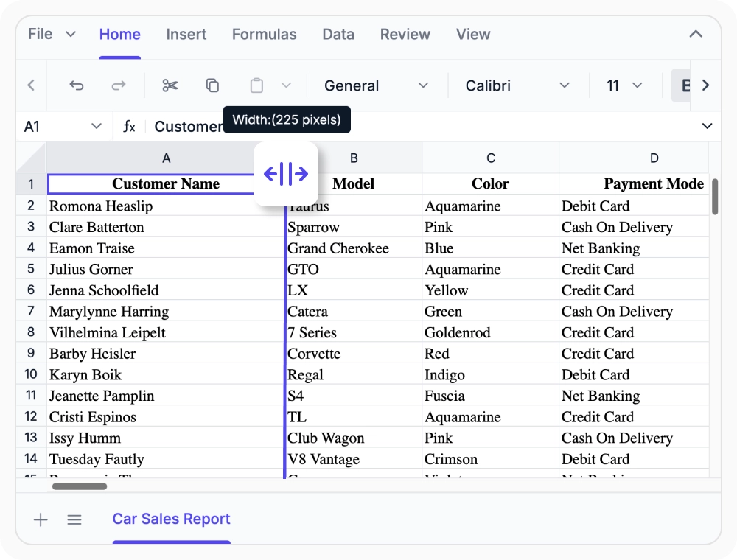This screenshot has width=737, height=560.
Task: Open the number format General dropdown
Action: (x=377, y=85)
